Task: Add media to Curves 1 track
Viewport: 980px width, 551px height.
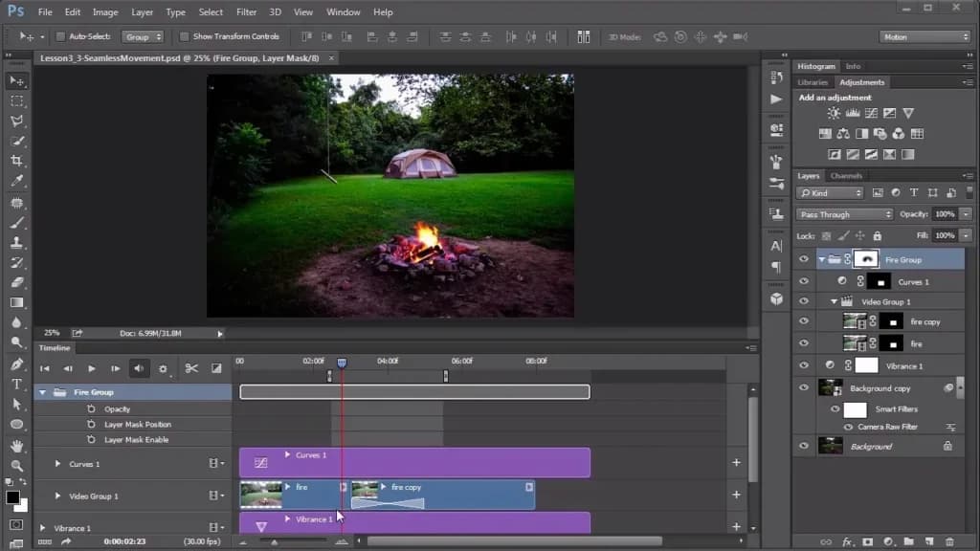Action: tap(736, 462)
